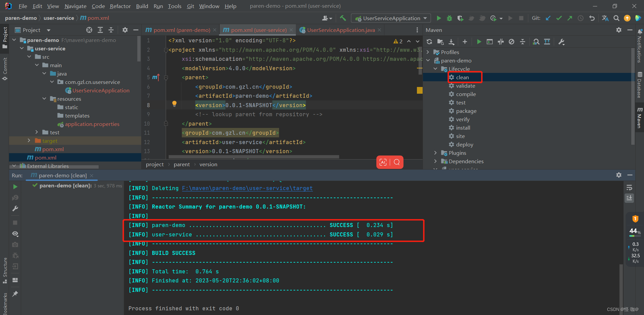Toggle Notifications tool window
The width and height of the screenshot is (644, 315).
(639, 46)
